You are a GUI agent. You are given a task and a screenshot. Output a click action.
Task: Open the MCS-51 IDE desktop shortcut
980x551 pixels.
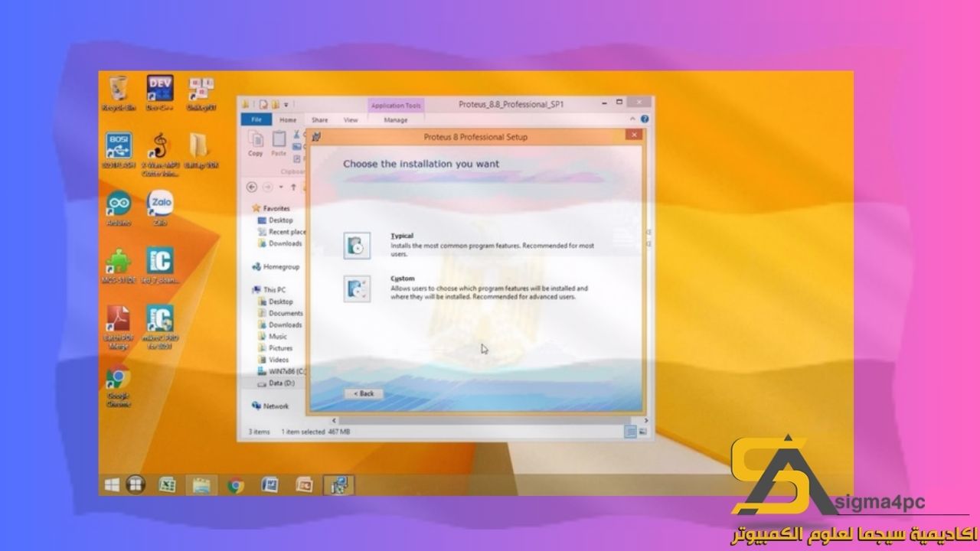click(x=119, y=266)
